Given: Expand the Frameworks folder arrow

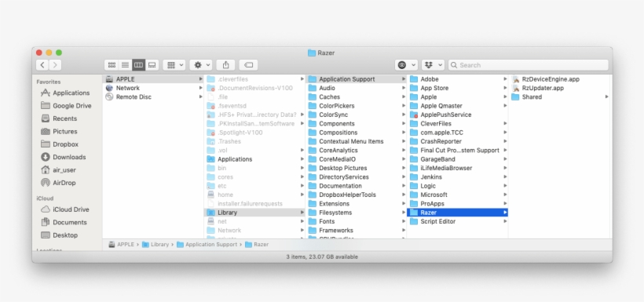Looking at the screenshot, I should [404, 230].
